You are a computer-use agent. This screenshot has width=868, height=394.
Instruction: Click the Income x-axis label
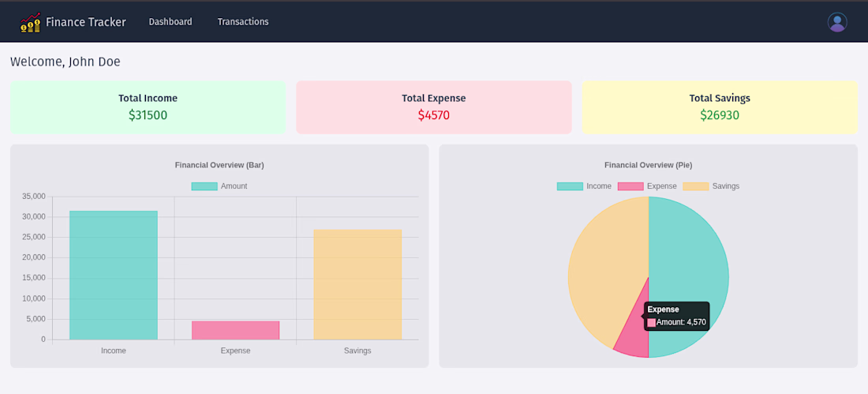pos(114,351)
